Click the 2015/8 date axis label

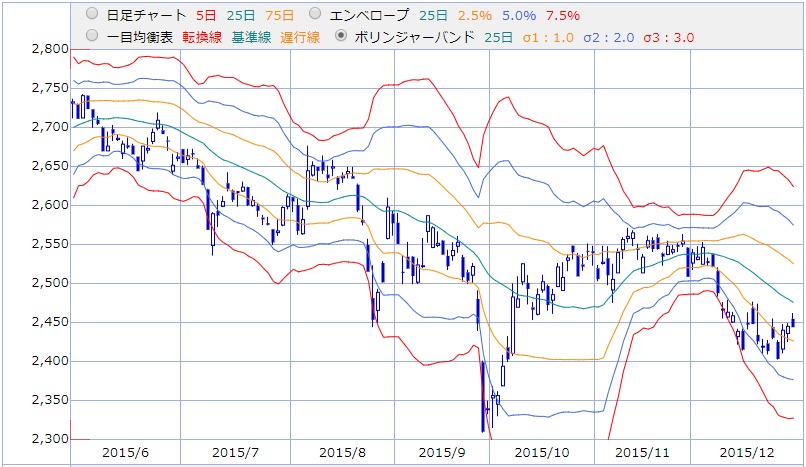pyautogui.click(x=342, y=453)
